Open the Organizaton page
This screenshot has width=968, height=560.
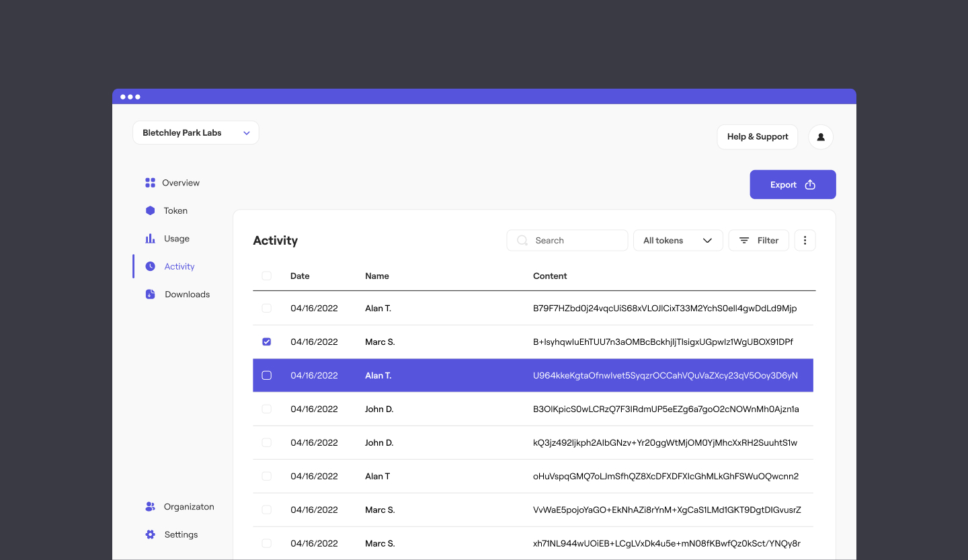[x=189, y=507]
